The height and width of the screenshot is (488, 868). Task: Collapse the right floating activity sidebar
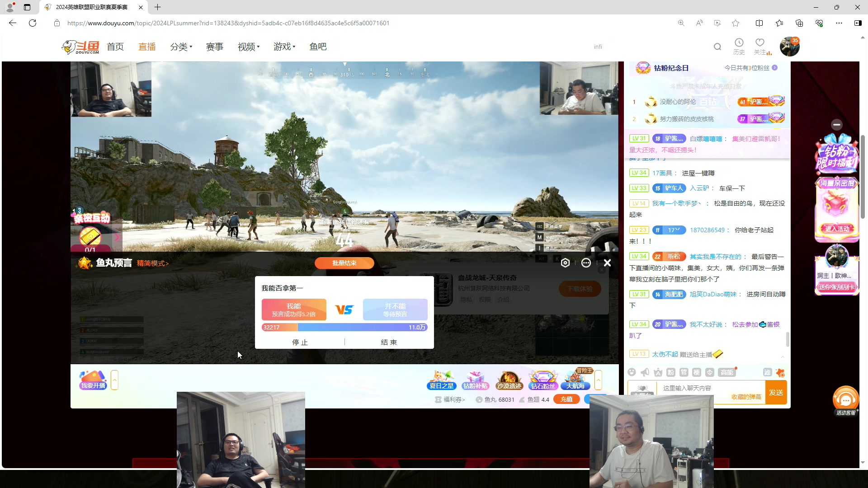coord(837,125)
